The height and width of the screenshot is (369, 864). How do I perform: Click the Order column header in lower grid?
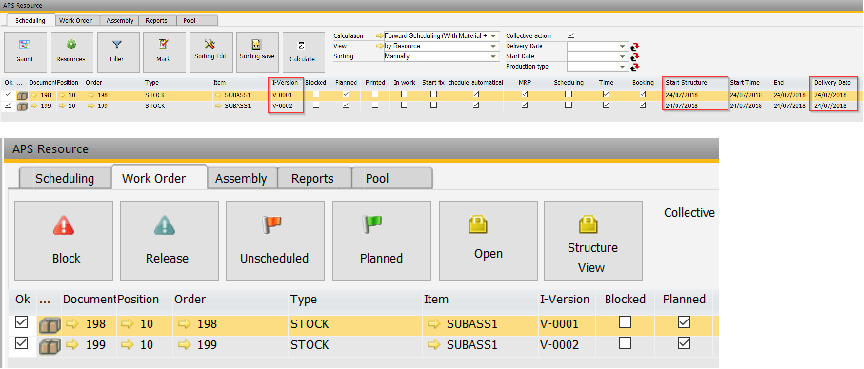(x=230, y=300)
